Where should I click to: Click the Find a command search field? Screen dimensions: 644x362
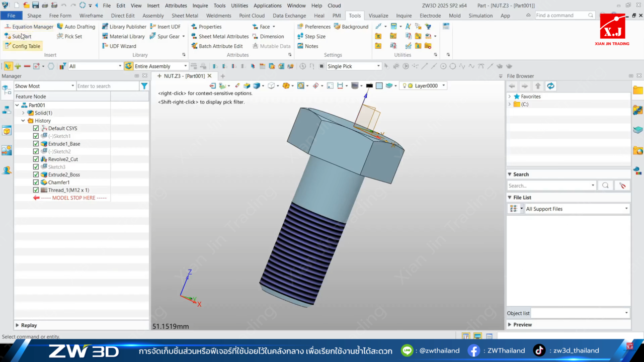(560, 16)
